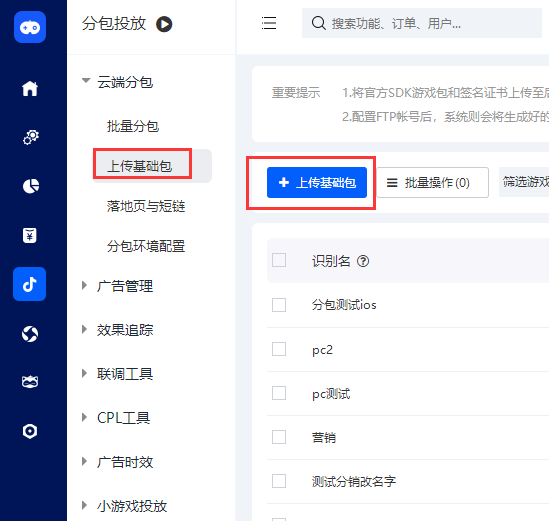Open the pie chart statistics icon
Screen dimensions: 549x521
pos(30,186)
